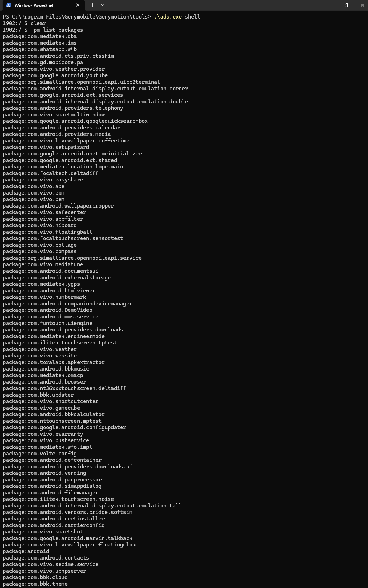This screenshot has height=588, width=368.
Task: Click the com.google.android.marvin.talkback line
Action: click(68, 538)
